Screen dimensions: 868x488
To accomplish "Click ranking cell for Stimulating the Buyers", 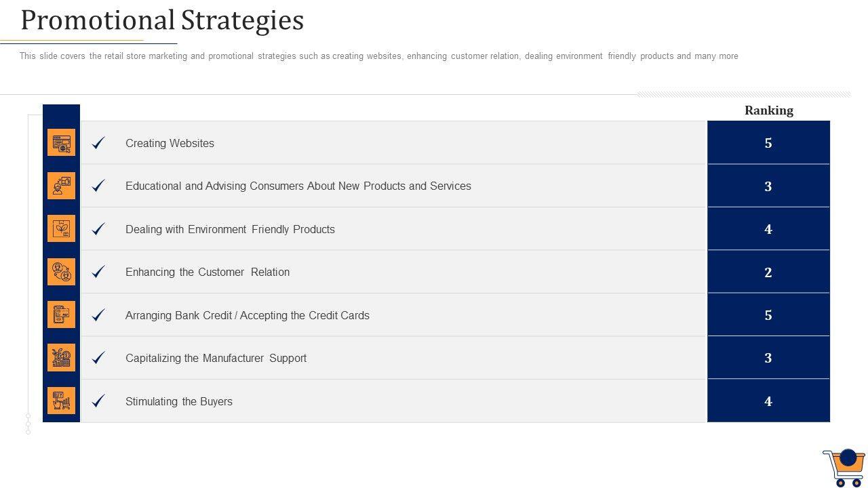I will tap(768, 401).
